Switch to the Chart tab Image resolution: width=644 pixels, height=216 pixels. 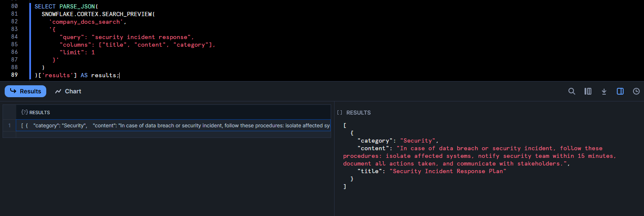[x=68, y=91]
